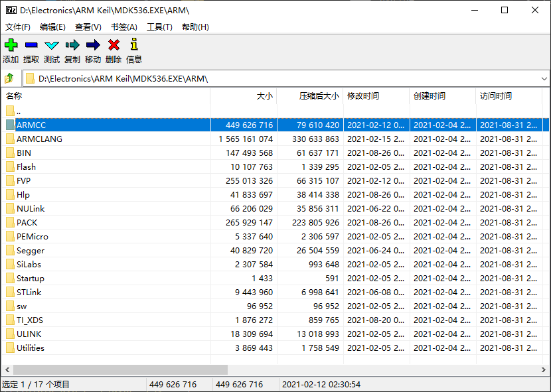Select the ULINK folder name
Screen dimensions: 551x392
[29, 334]
